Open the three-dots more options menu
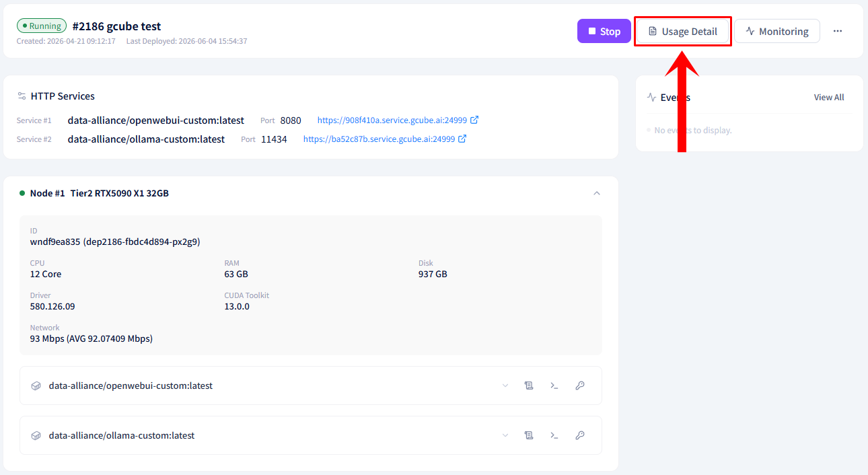 (838, 31)
